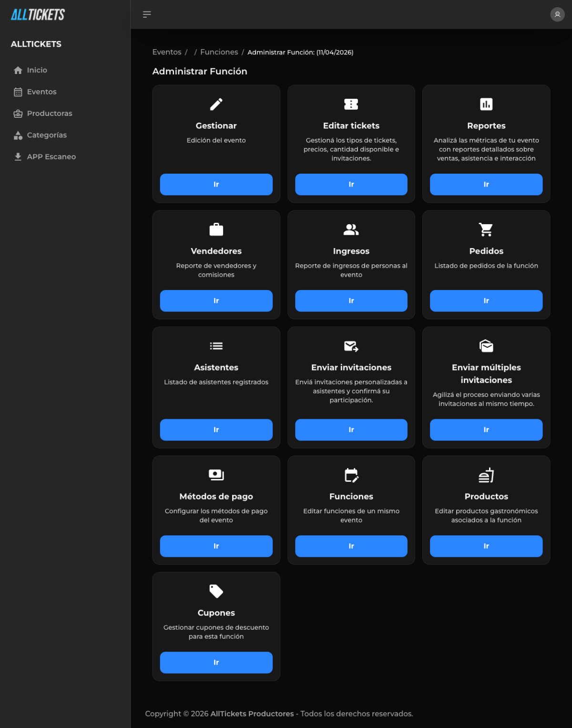Click the Productos food icon
This screenshot has height=728, width=572.
pos(486,475)
